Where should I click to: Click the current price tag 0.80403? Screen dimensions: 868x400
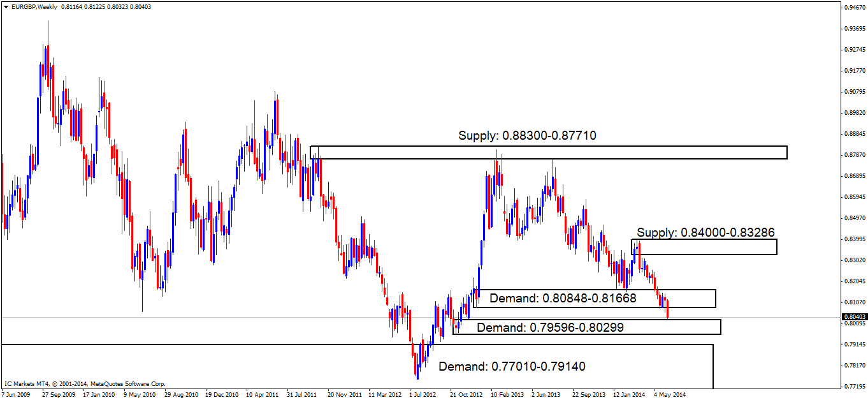[x=855, y=316]
